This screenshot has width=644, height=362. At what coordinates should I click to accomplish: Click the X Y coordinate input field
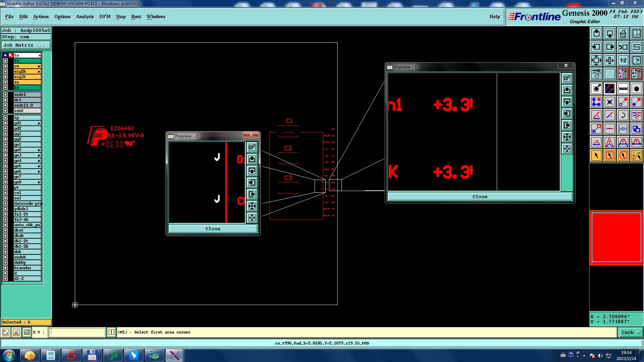(77, 332)
